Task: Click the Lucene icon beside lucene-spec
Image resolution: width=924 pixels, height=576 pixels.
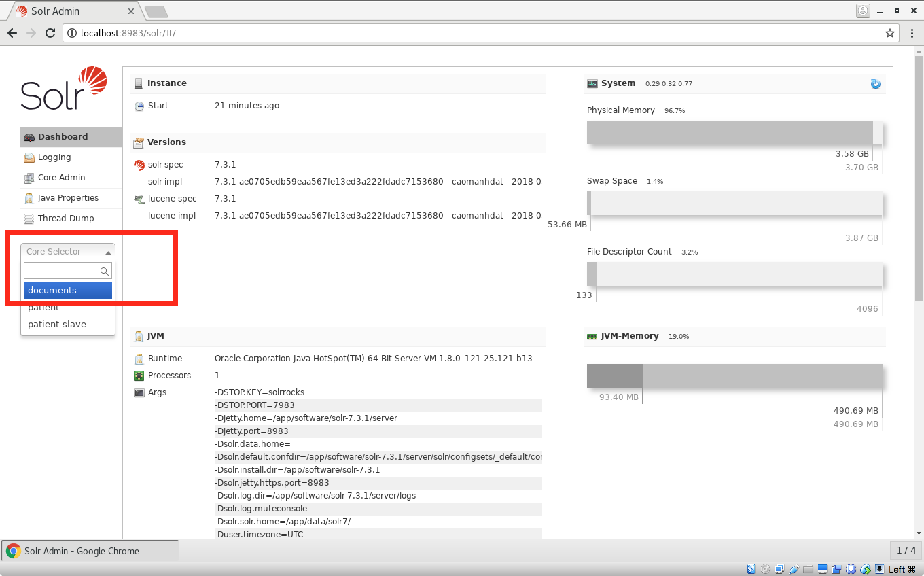Action: [x=139, y=199]
